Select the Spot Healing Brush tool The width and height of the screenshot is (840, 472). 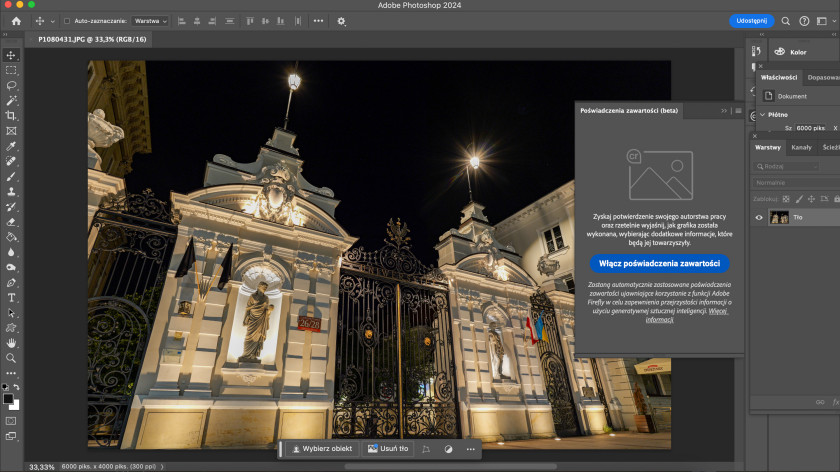tap(11, 161)
